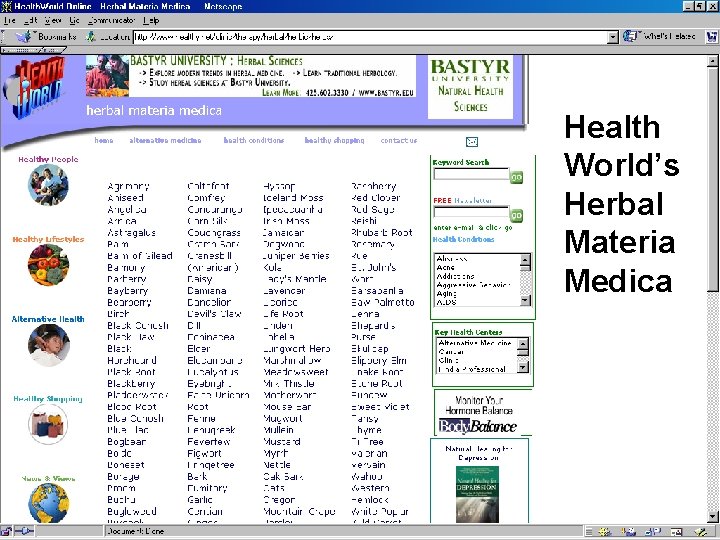Open the alternative medicine navigation link
Viewport: 720px width, 540px height.
[165, 141]
